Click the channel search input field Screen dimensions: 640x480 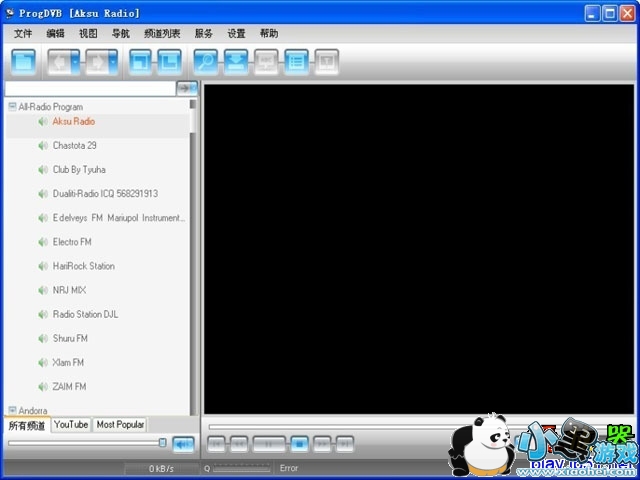[90, 89]
